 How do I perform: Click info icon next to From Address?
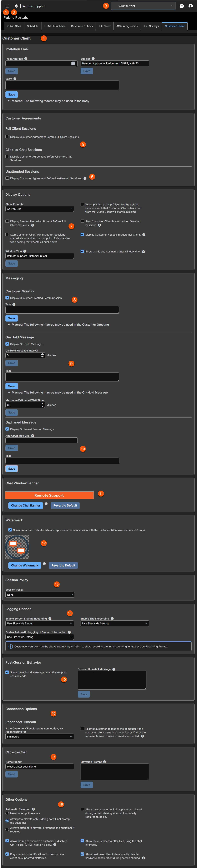(x=26, y=59)
